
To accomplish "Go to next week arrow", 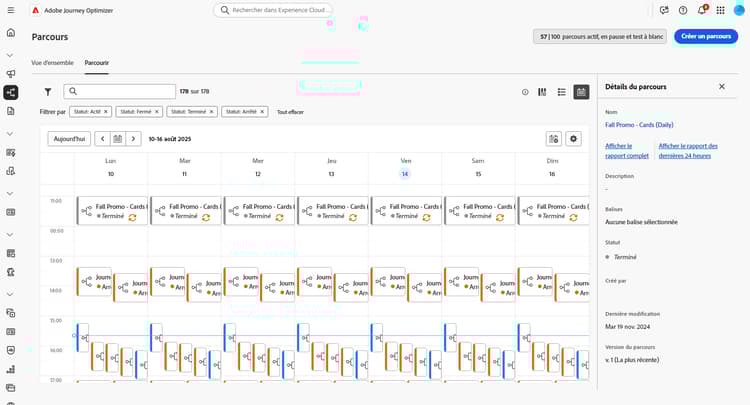I will (x=133, y=139).
